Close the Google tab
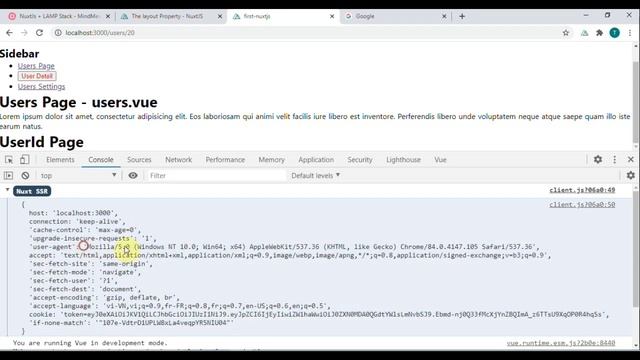Image resolution: width=640 pixels, height=360 pixels. pos(444,16)
